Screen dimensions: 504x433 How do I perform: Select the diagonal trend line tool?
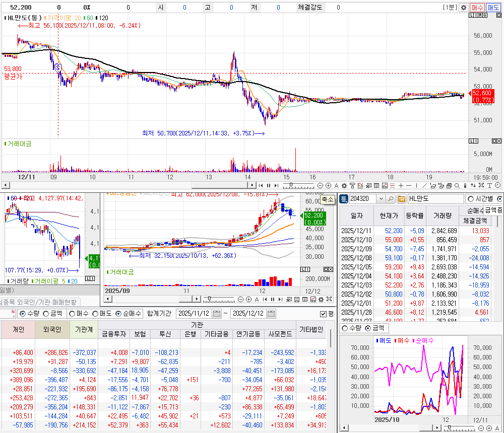424,186
